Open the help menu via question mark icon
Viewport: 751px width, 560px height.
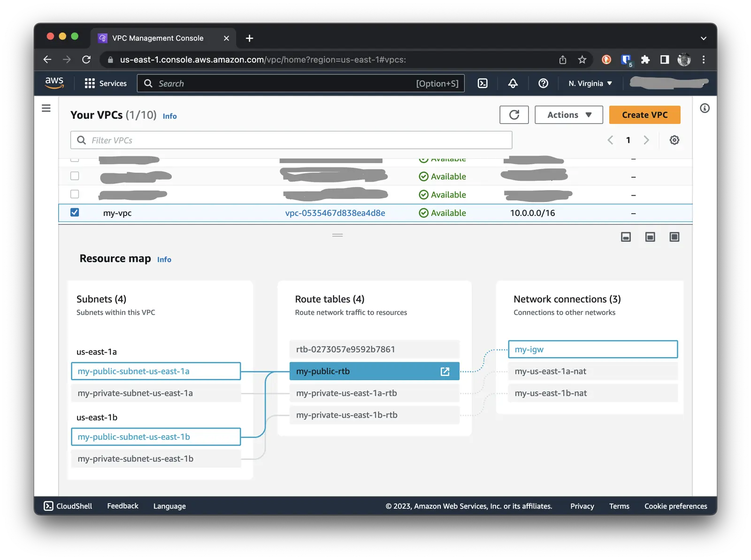(543, 83)
